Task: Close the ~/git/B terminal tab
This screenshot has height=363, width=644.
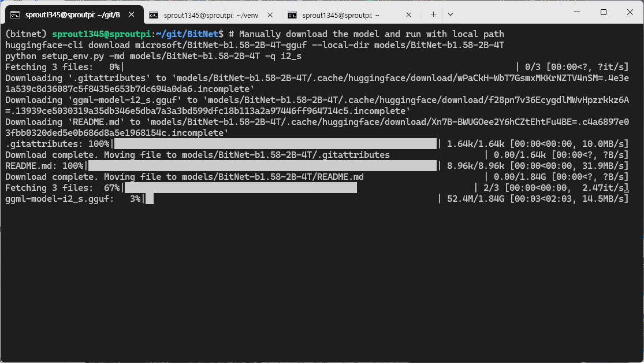Action: pyautogui.click(x=132, y=15)
